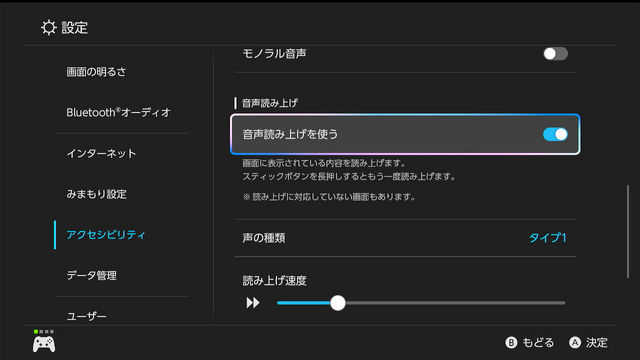This screenshot has height=360, width=640.
Task: Select アクセシビリティ menu item
Action: 106,235
